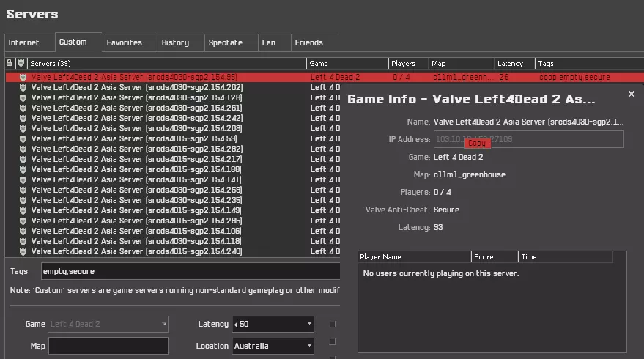Sort by Game column header

(x=347, y=63)
